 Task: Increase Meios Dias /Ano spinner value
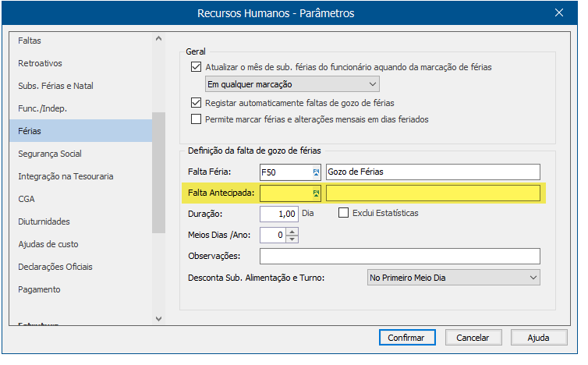(x=292, y=231)
